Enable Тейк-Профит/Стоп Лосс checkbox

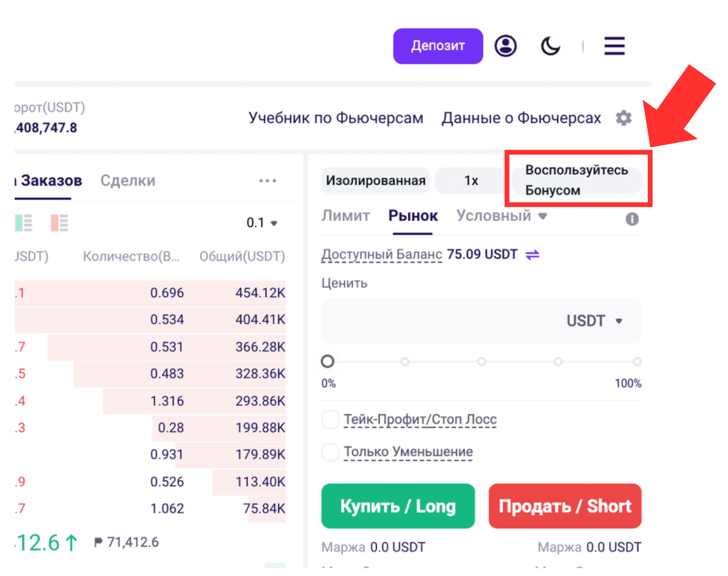coord(330,420)
